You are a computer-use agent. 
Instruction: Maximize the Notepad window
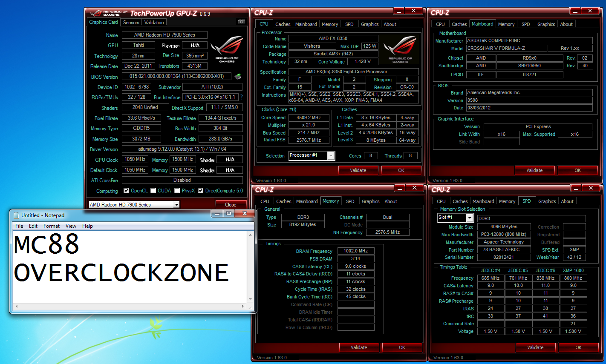tap(228, 213)
